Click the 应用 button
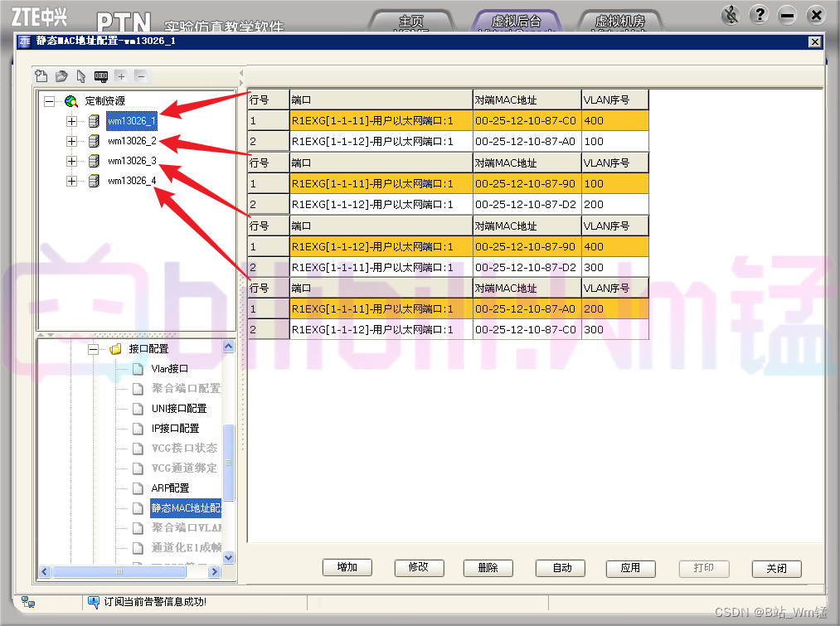 pos(630,569)
